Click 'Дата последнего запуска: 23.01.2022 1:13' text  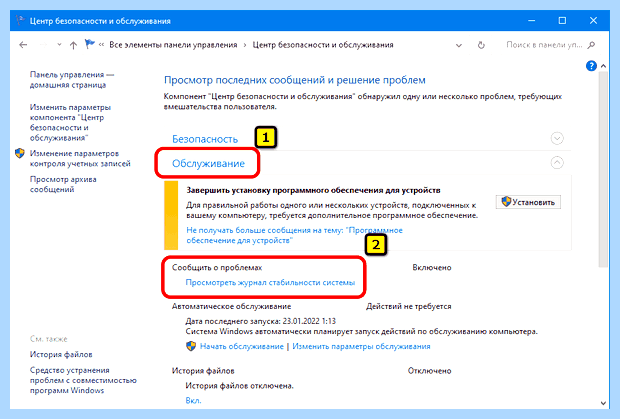tap(261, 321)
